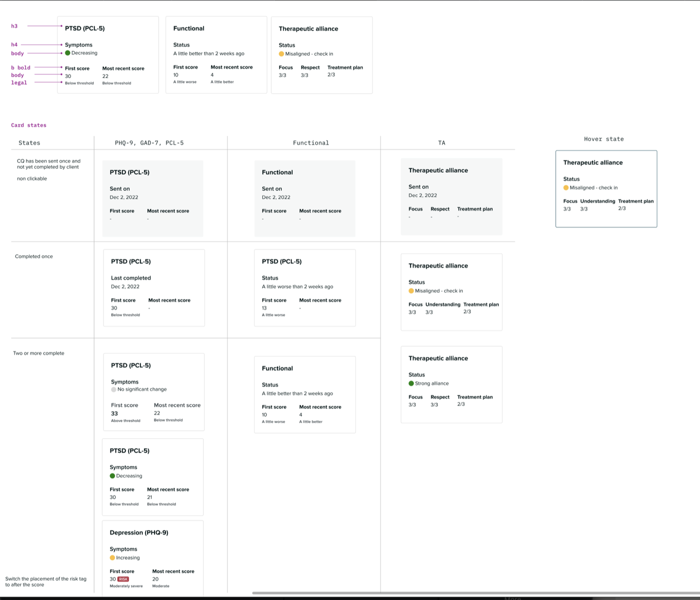Select the Completed once row label

coord(34,256)
